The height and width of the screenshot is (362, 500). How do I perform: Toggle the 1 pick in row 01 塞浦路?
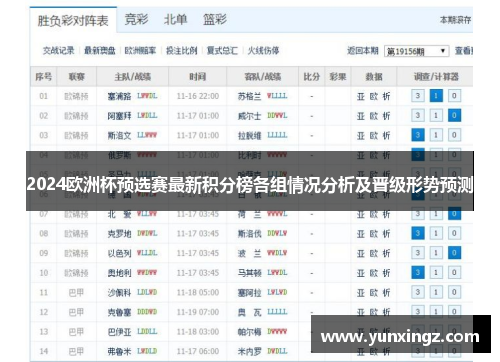click(436, 96)
